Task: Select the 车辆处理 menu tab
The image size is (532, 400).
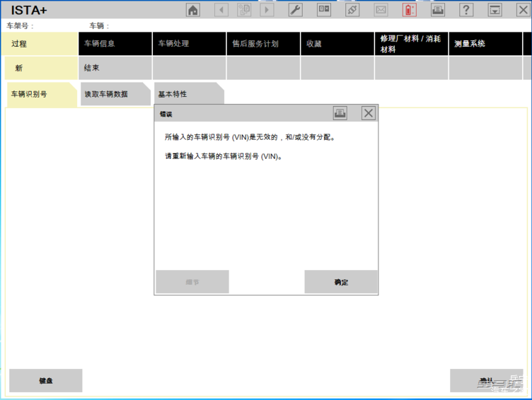Action: pyautogui.click(x=189, y=44)
